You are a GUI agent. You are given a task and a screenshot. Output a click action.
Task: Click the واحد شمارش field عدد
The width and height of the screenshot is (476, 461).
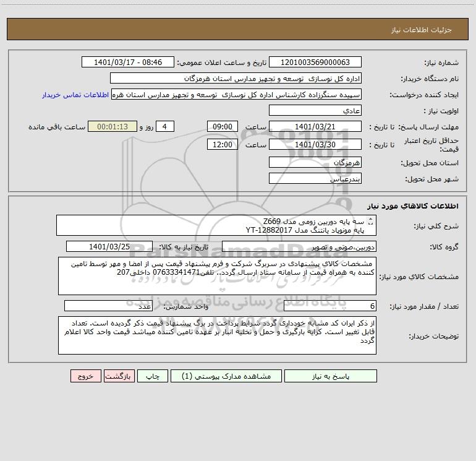click(108, 306)
